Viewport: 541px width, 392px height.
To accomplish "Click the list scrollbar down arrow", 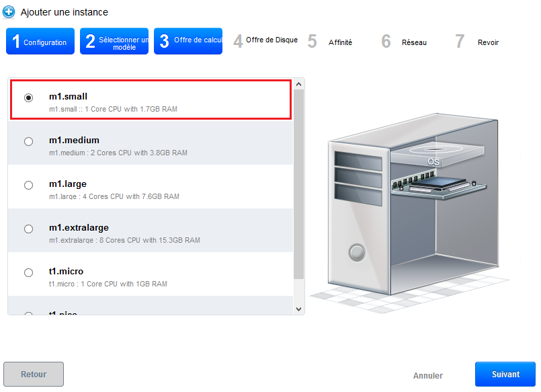I will click(x=299, y=309).
